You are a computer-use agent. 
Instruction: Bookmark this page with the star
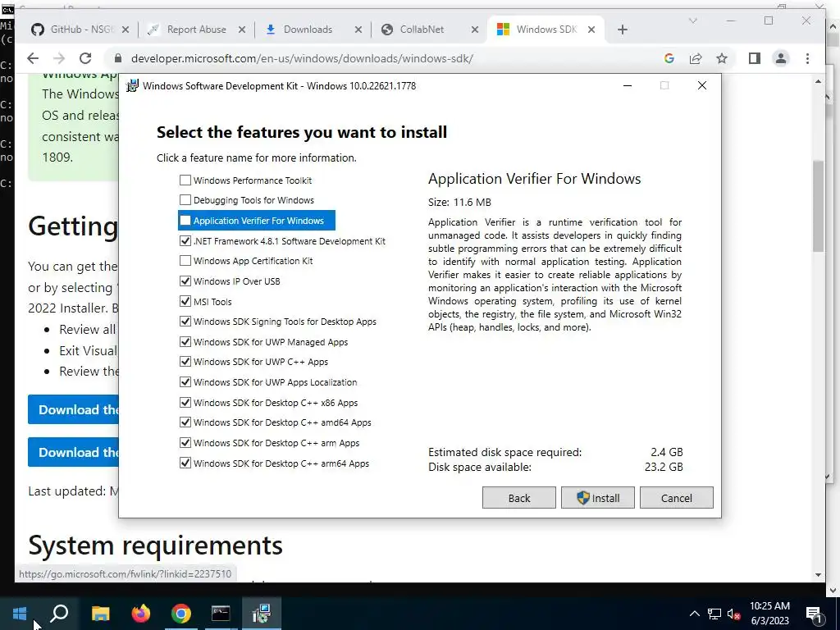(x=722, y=58)
